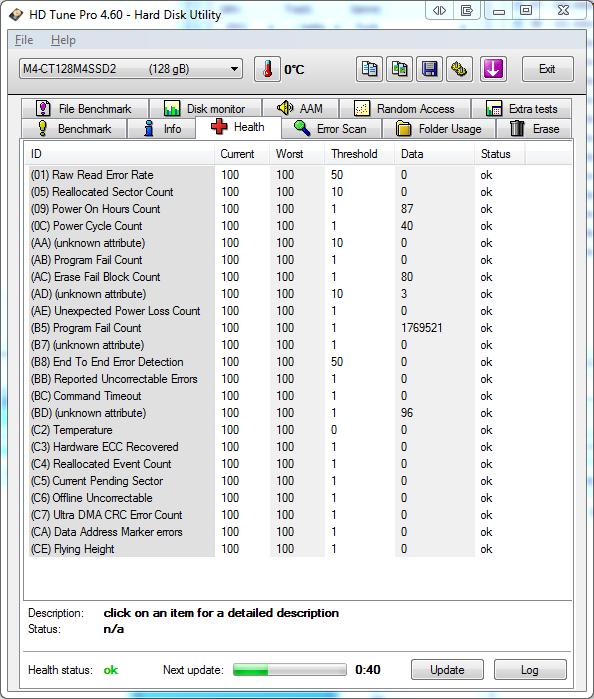Viewport: 594px width, 699px height.
Task: Click the ID column header
Action: click(x=119, y=154)
